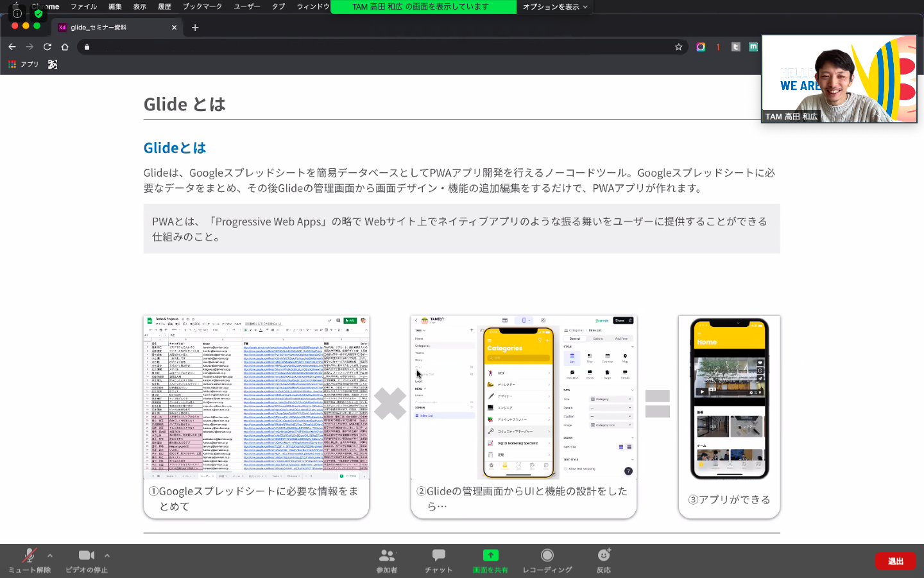Click the large Glide とは page title
Screen dimensions: 924x578
click(x=185, y=104)
